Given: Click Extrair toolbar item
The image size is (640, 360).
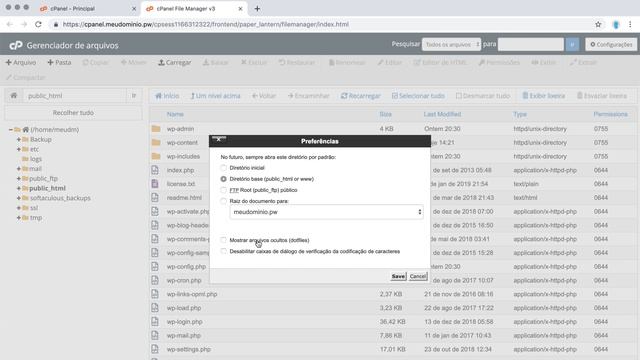Looking at the screenshot, I should tap(584, 62).
